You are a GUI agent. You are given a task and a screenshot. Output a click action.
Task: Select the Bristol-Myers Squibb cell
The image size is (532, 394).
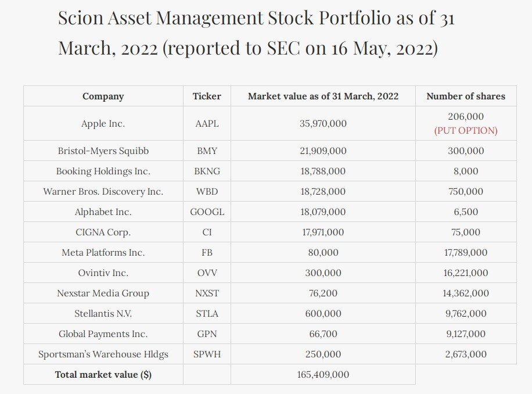tap(103, 151)
